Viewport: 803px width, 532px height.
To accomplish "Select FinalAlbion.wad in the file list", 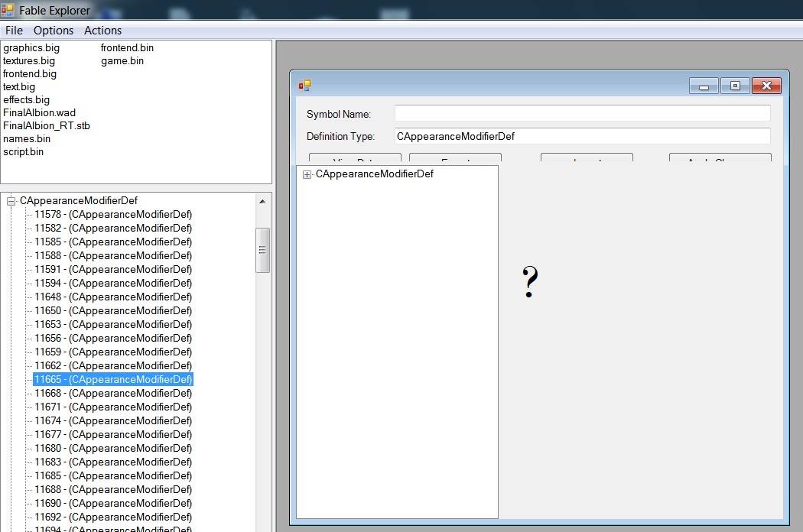I will pyautogui.click(x=40, y=112).
